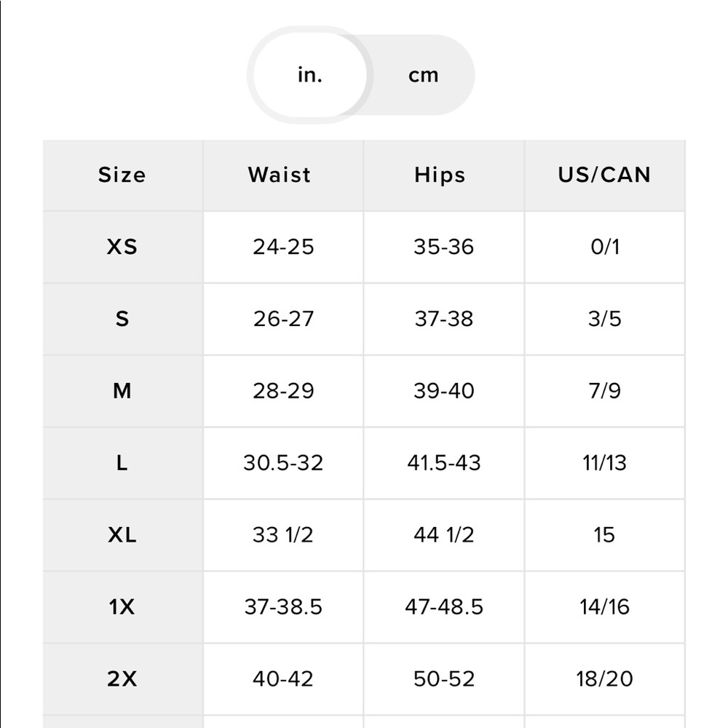Click the 14/16 US/CAN value

(605, 607)
